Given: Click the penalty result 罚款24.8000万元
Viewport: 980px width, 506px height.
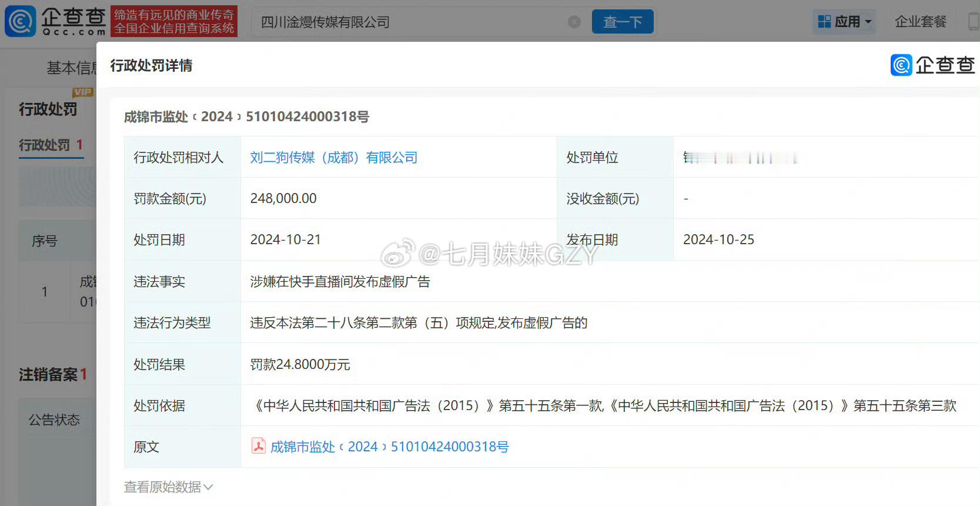Looking at the screenshot, I should pyautogui.click(x=300, y=364).
